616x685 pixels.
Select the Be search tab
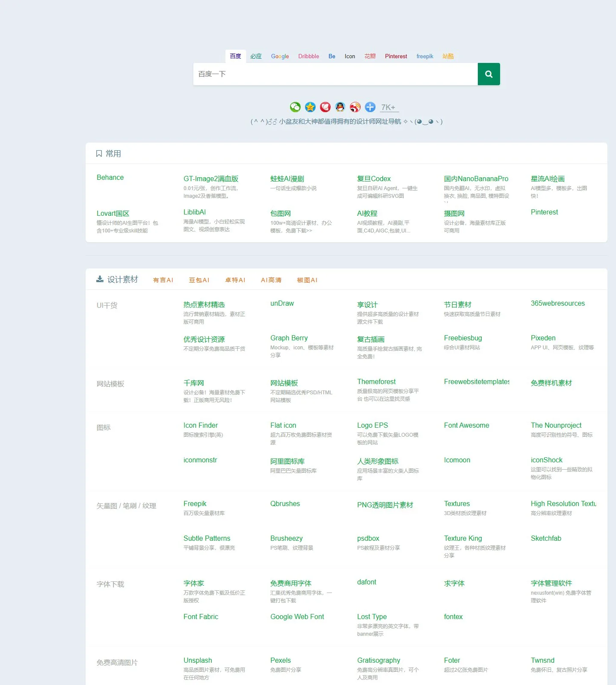click(332, 56)
